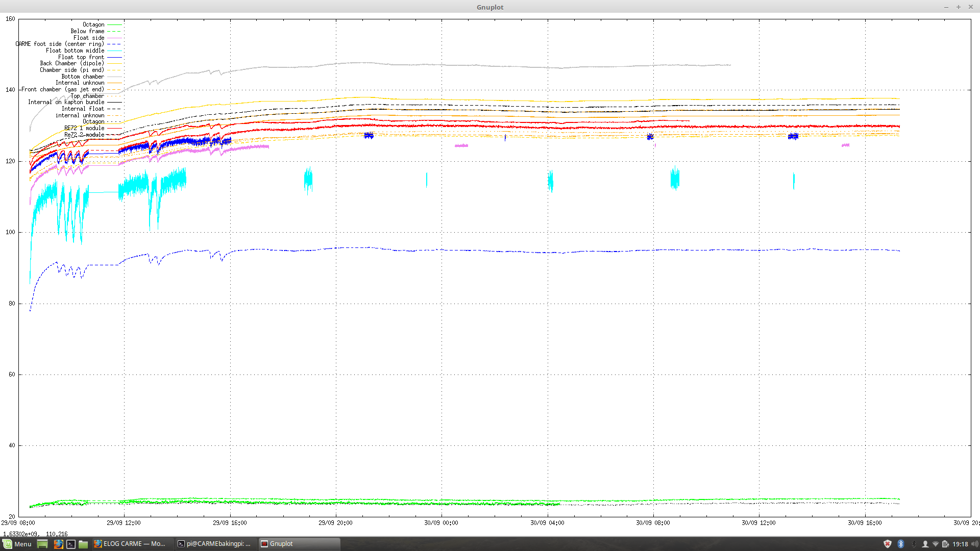Open the Wi-Fi network tray icon
Image resolution: width=980 pixels, height=551 pixels.
936,544
